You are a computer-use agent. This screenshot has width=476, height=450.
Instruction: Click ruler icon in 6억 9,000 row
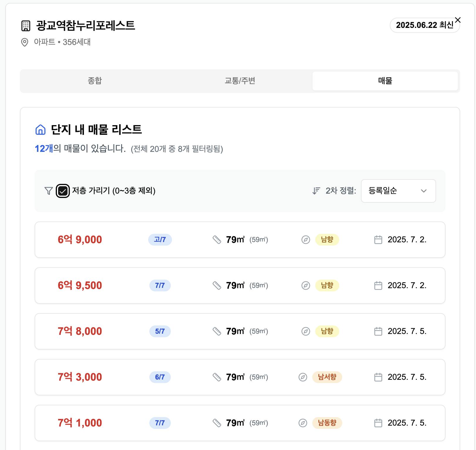[x=217, y=240]
